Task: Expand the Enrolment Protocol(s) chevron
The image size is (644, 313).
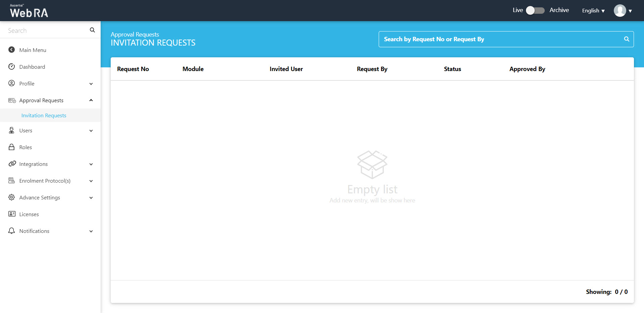Action: [x=91, y=181]
